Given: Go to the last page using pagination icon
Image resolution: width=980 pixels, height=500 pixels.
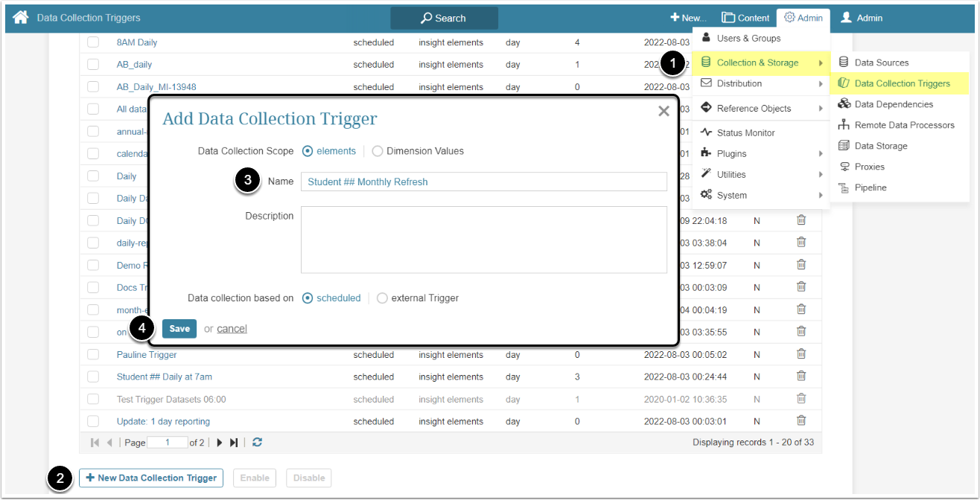Looking at the screenshot, I should 234,443.
